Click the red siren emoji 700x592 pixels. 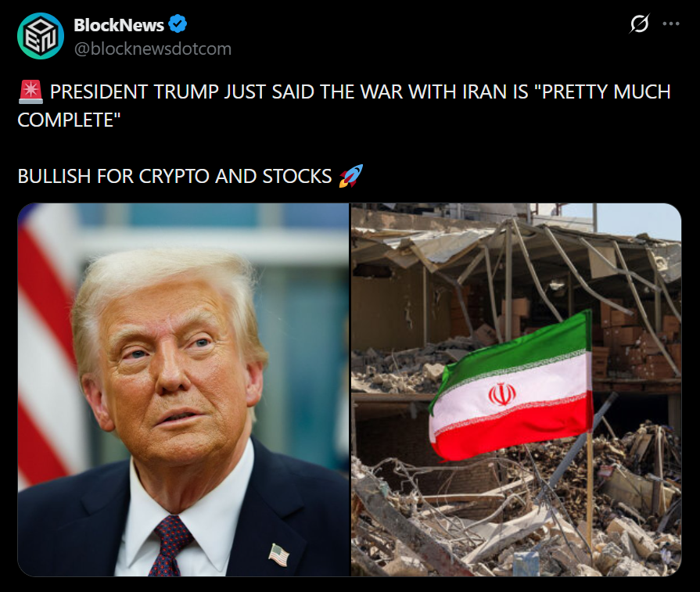(x=31, y=92)
